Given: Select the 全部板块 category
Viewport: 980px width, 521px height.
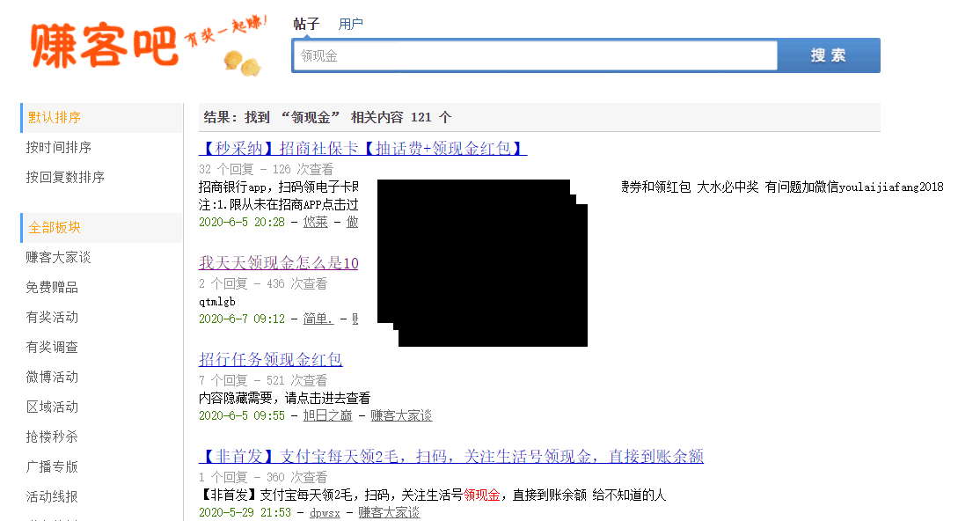Looking at the screenshot, I should click(x=55, y=228).
